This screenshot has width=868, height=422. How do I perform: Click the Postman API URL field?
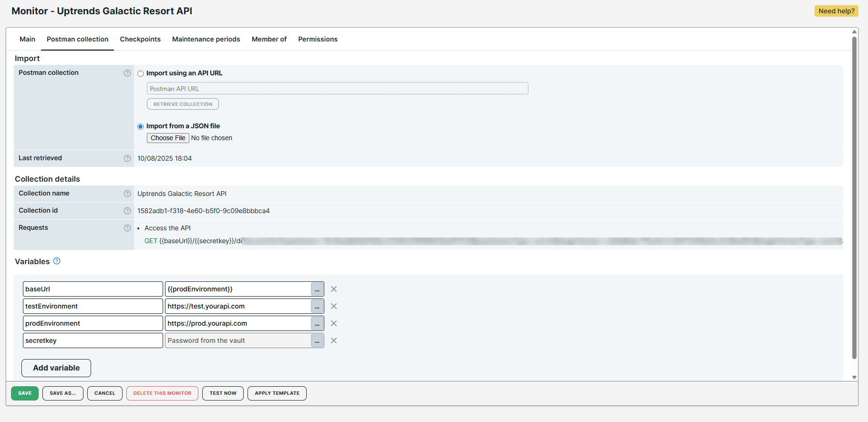[337, 89]
